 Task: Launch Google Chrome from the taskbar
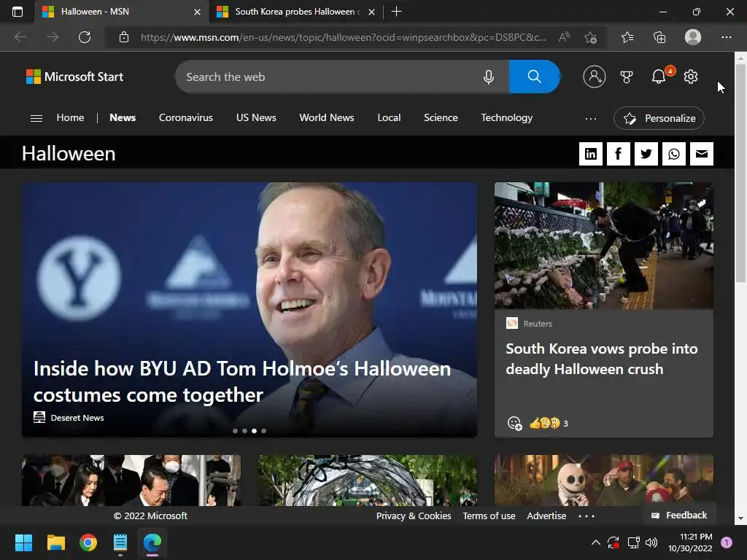88,542
